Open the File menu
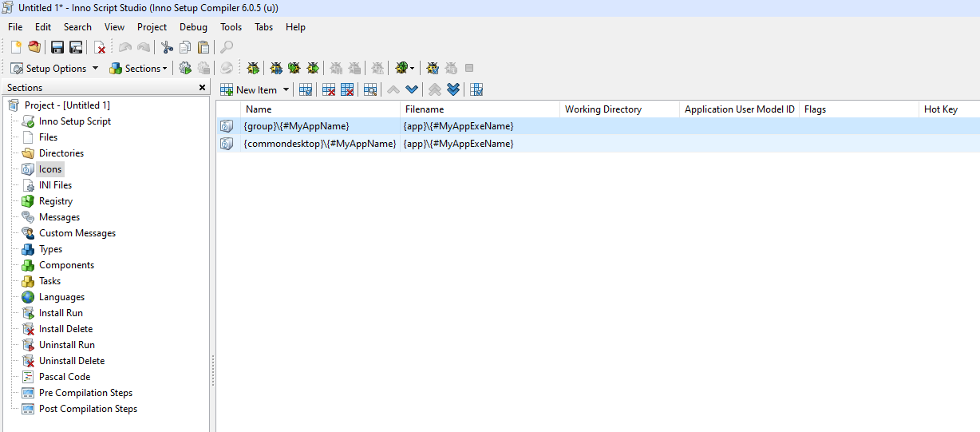 pos(15,26)
